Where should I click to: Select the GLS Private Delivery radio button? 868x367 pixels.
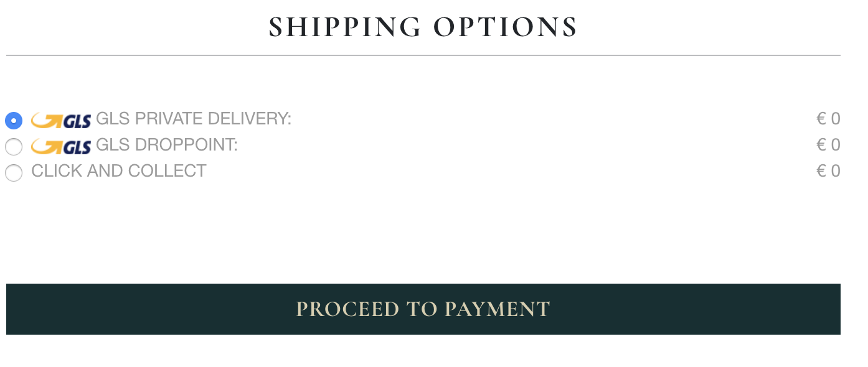coord(14,120)
